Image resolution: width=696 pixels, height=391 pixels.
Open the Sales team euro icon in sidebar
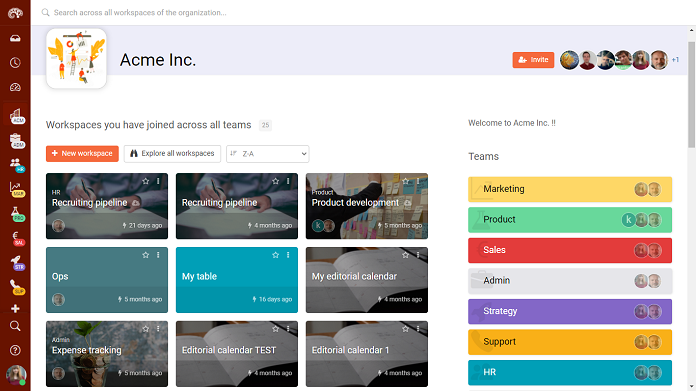pyautogui.click(x=17, y=238)
